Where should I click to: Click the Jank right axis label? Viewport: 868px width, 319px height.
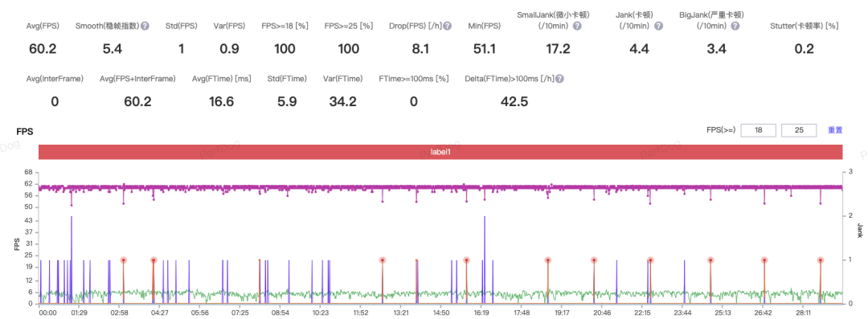(860, 231)
